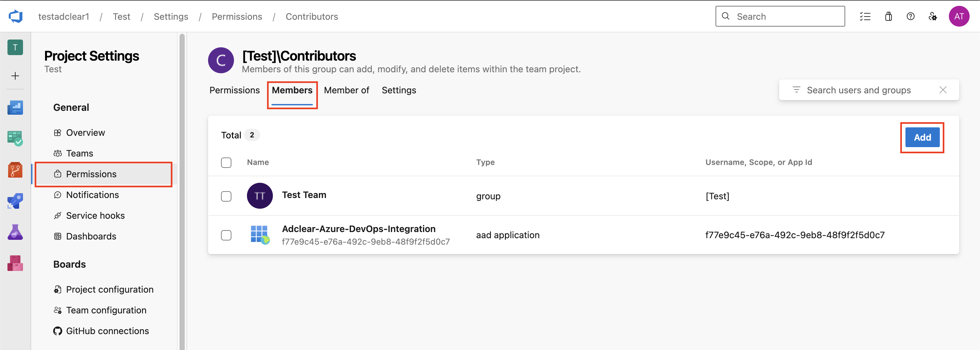Open Repos from the left sidebar
Image resolution: width=980 pixels, height=350 pixels.
[15, 170]
